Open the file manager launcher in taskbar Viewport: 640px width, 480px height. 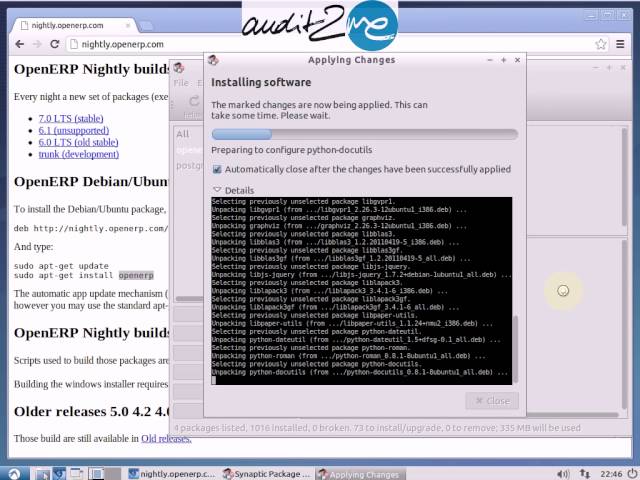42,474
